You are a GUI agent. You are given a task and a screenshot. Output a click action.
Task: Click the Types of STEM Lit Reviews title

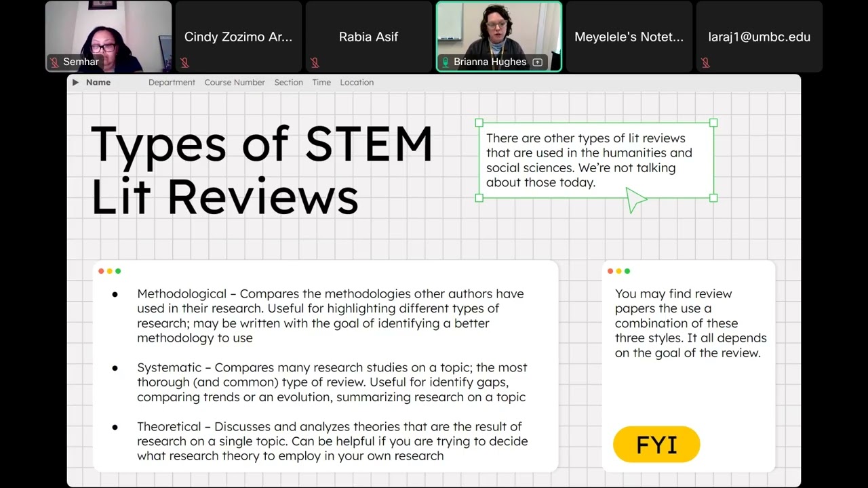click(x=261, y=170)
